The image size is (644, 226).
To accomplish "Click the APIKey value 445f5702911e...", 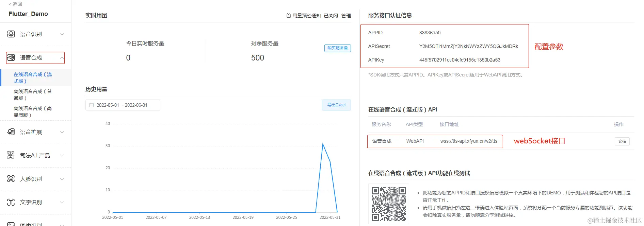I will click(x=460, y=60).
